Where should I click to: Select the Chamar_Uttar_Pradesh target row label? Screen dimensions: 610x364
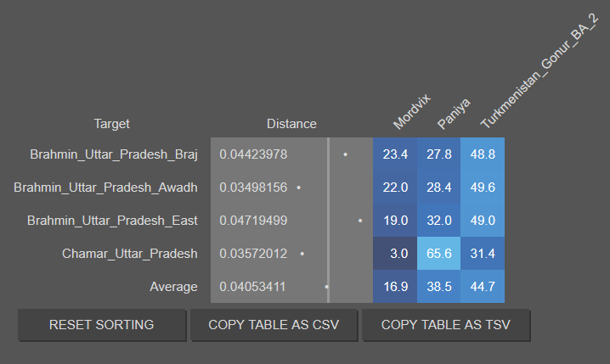click(x=129, y=254)
